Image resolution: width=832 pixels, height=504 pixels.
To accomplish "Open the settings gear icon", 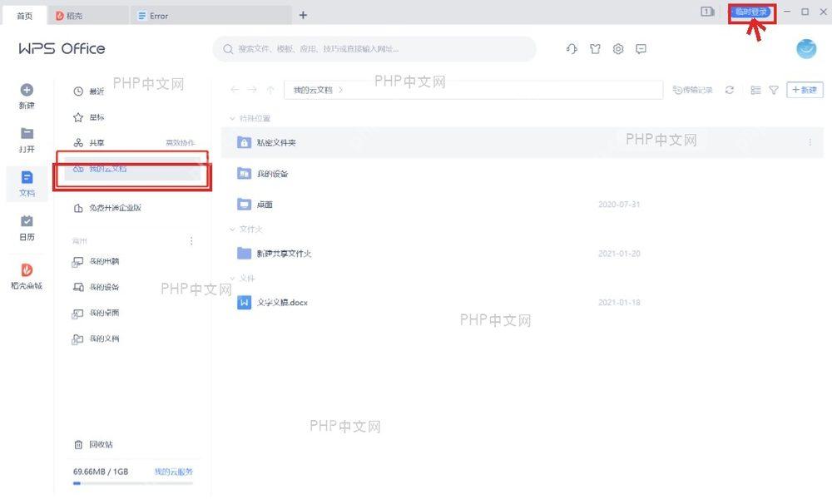I will 618,49.
